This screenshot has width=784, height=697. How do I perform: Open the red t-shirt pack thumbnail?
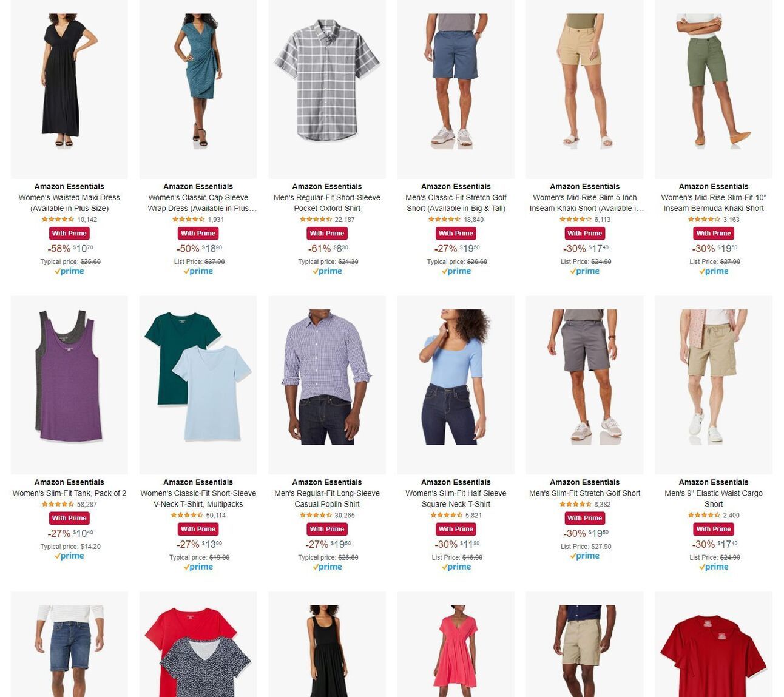pos(714,644)
